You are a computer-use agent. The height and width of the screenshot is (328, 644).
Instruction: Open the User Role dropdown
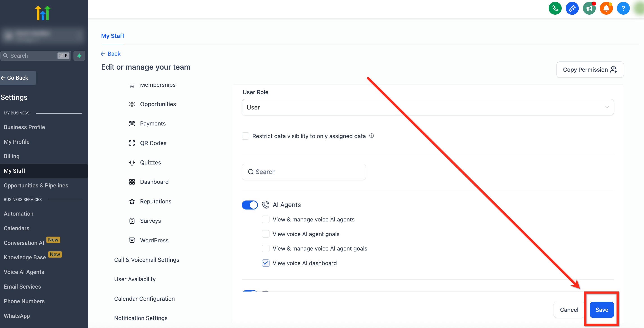click(428, 107)
